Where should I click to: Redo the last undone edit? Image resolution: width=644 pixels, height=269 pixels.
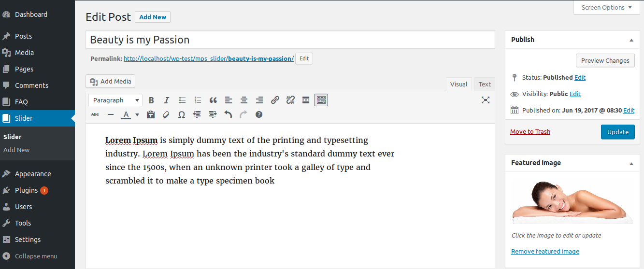pos(243,114)
